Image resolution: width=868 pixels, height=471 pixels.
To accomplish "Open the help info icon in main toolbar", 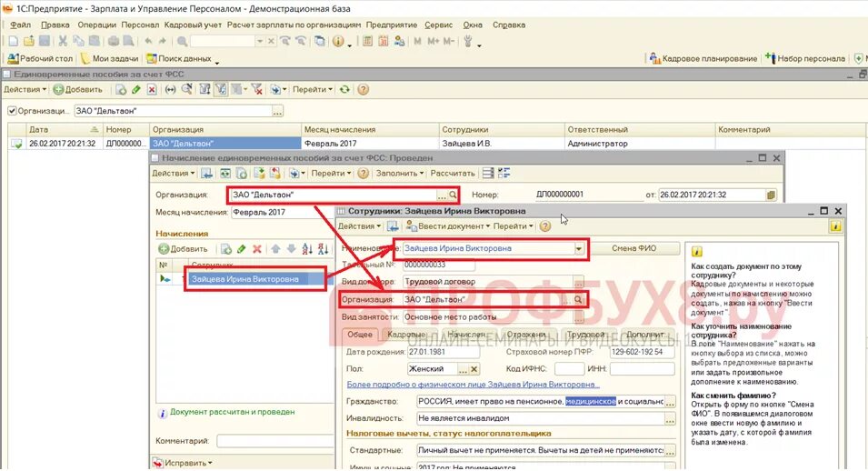I will coord(338,41).
